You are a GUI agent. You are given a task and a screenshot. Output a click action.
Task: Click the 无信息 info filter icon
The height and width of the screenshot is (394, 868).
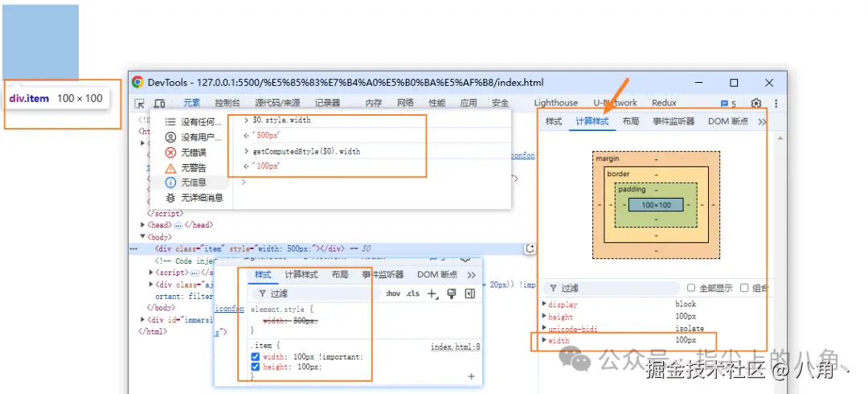click(x=170, y=183)
